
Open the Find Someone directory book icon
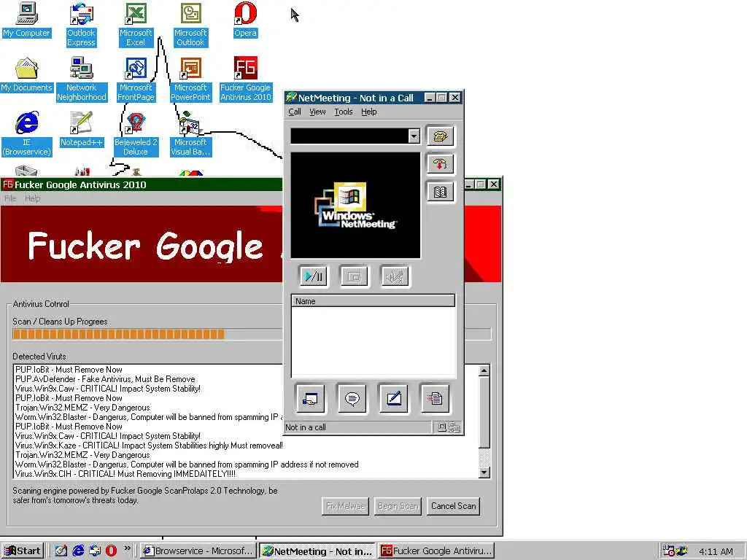click(440, 192)
